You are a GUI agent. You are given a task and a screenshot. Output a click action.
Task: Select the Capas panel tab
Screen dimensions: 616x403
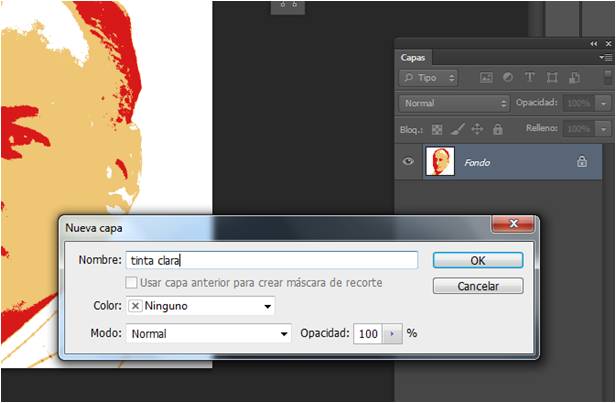click(413, 58)
